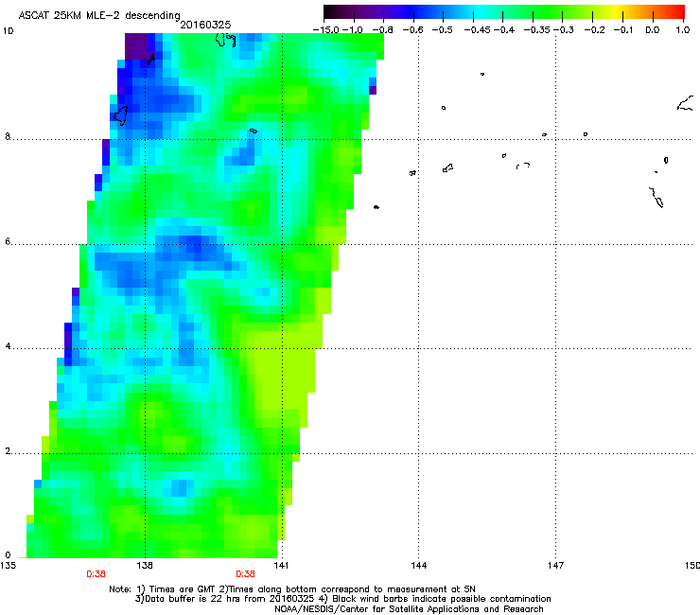Click the -0.1 colorbar label
The height and width of the screenshot is (615, 700).
(623, 30)
